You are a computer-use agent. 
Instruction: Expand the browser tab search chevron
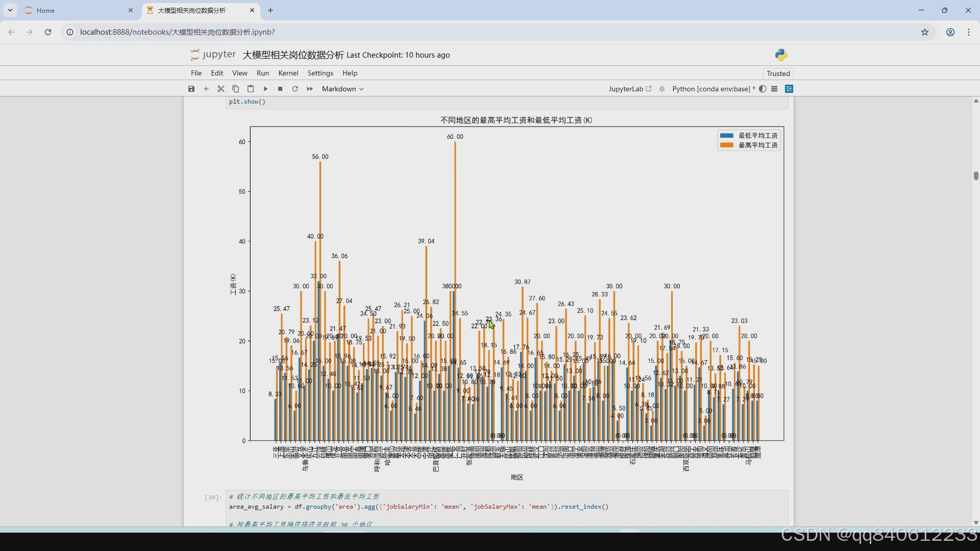tap(10, 10)
